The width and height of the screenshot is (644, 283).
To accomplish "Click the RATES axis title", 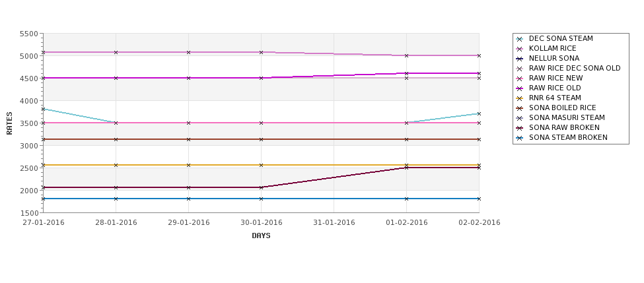I will click(x=9, y=123).
